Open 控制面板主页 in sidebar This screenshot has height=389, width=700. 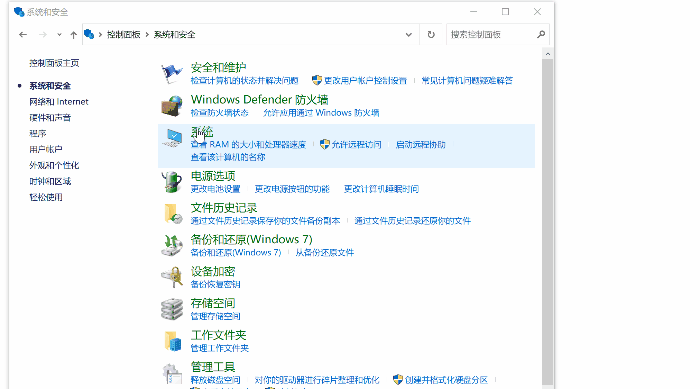click(54, 63)
